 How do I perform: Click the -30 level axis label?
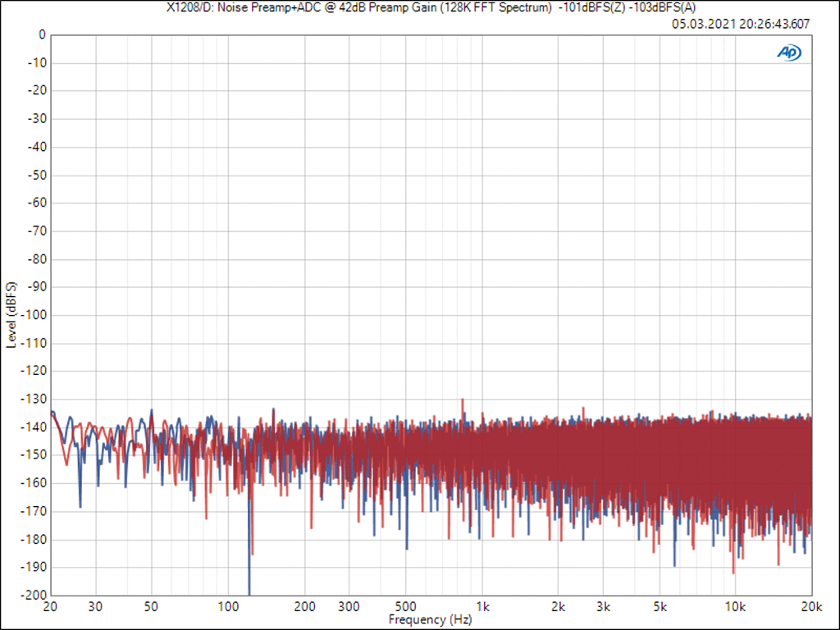(x=37, y=119)
